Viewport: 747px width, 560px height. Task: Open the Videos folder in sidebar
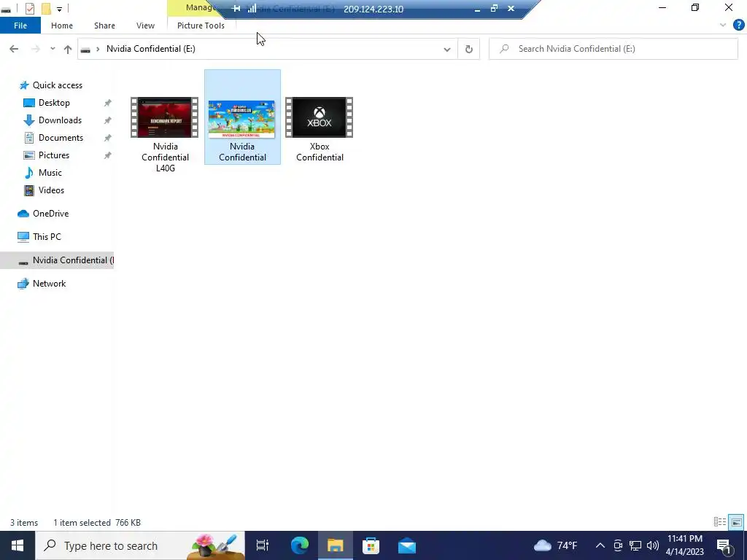pyautogui.click(x=51, y=190)
